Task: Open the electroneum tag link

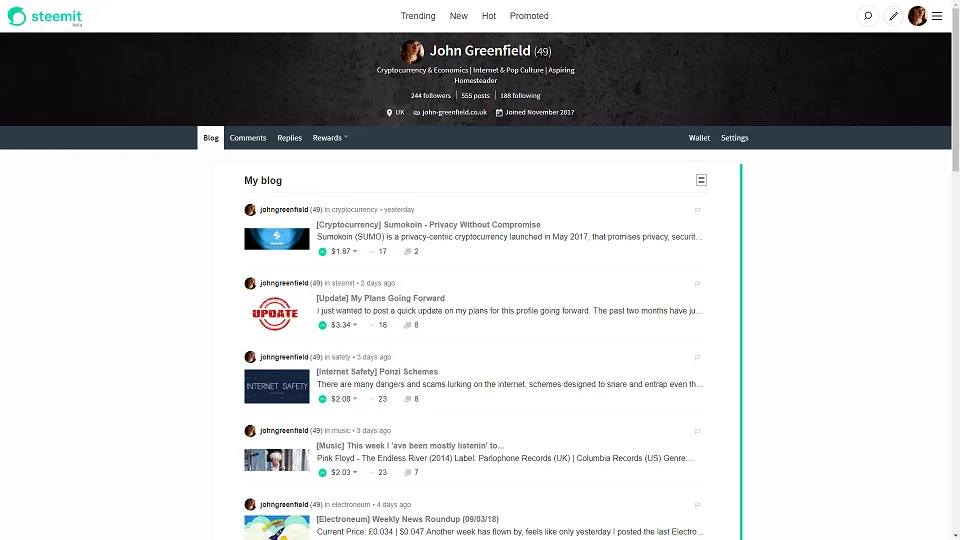Action: [x=351, y=504]
